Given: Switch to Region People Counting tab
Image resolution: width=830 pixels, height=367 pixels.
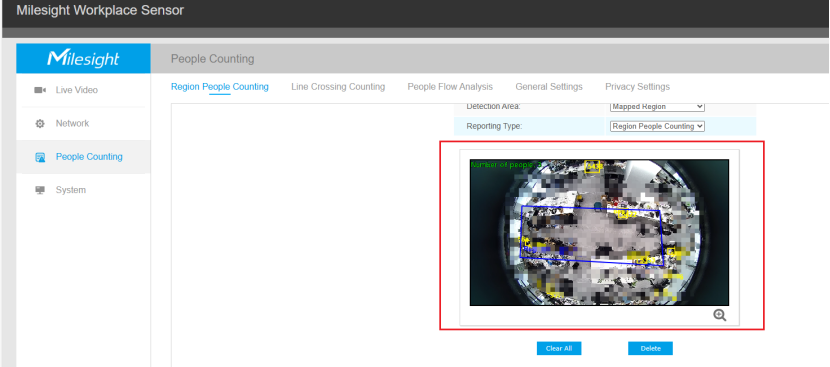Looking at the screenshot, I should click(x=220, y=87).
